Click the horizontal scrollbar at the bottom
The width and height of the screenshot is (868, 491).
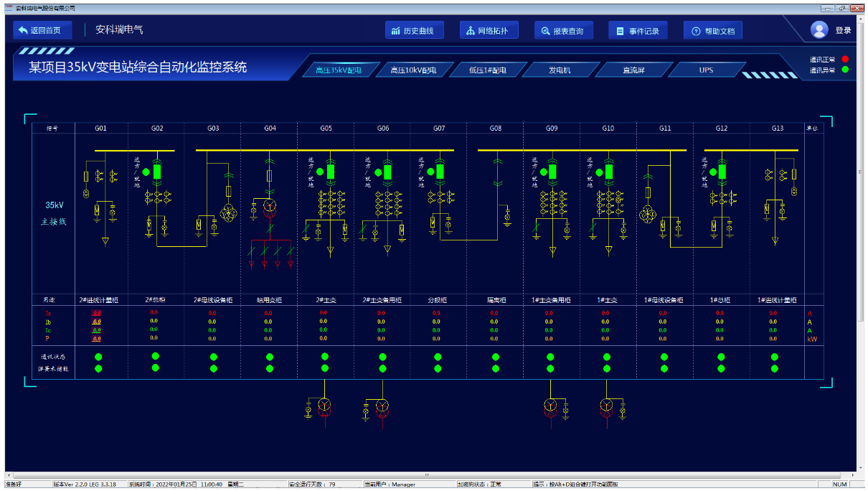point(429,475)
